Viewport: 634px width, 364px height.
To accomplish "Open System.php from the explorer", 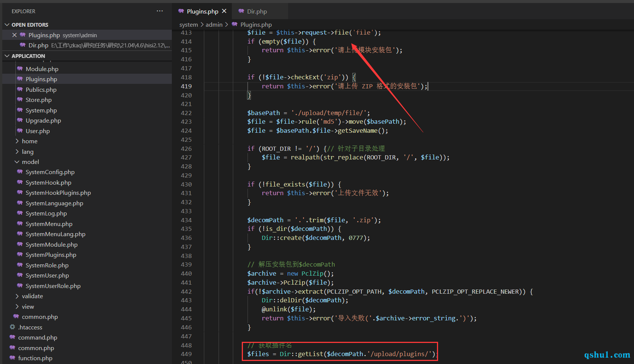I will (41, 111).
